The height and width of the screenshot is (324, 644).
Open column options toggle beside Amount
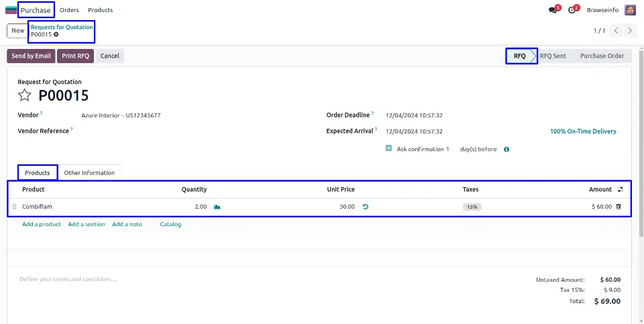620,189
